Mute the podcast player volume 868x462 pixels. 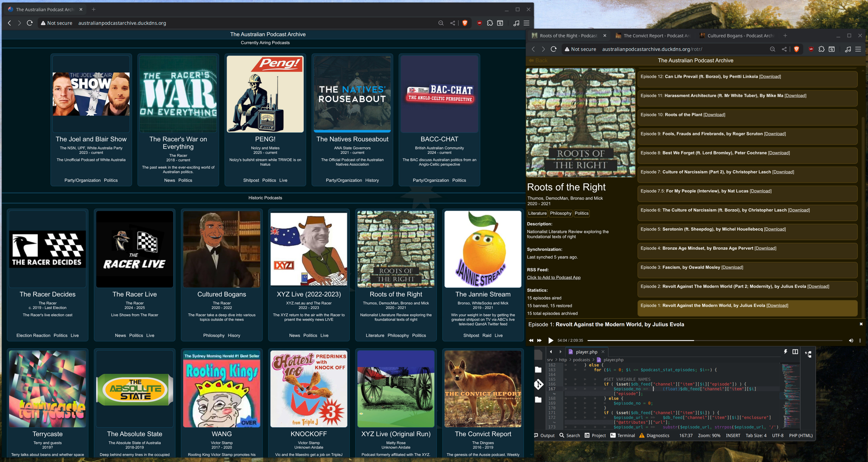(x=851, y=340)
